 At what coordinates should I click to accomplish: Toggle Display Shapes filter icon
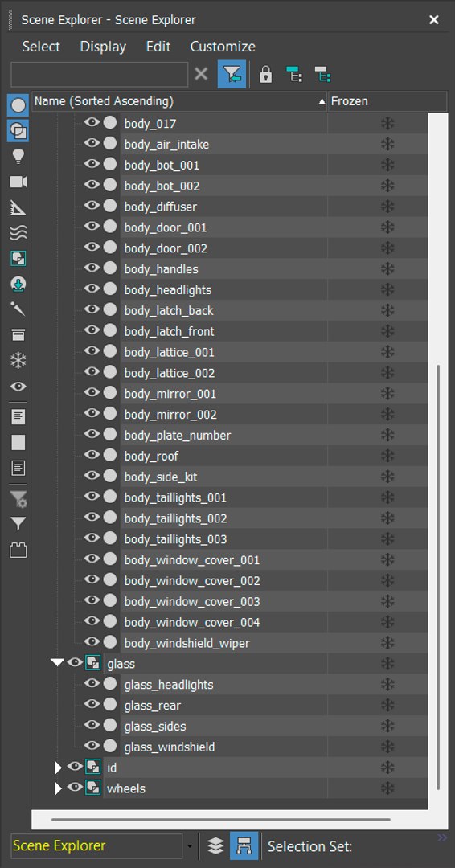pyautogui.click(x=18, y=131)
